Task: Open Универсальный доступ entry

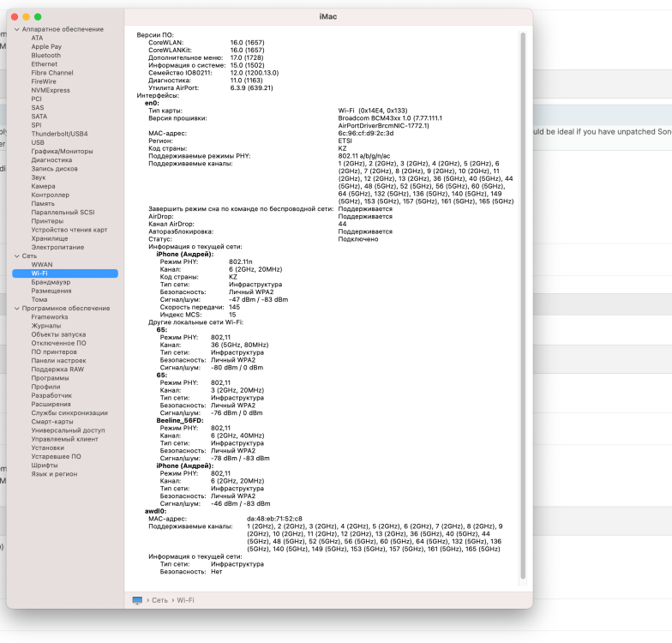Action: click(x=68, y=430)
